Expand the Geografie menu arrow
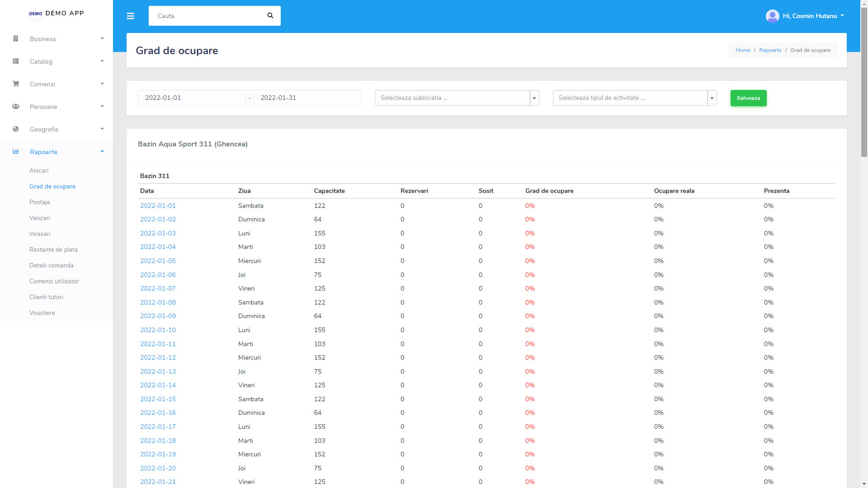This screenshot has width=868, height=488. click(x=102, y=129)
